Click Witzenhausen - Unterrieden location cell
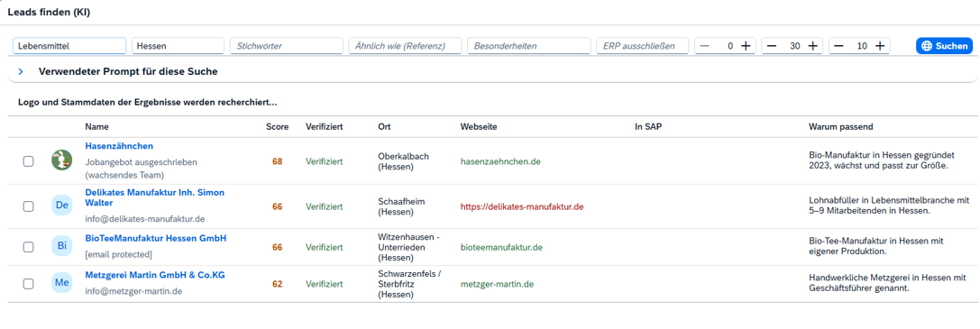Screen dimensions: 980x329 coord(408,247)
